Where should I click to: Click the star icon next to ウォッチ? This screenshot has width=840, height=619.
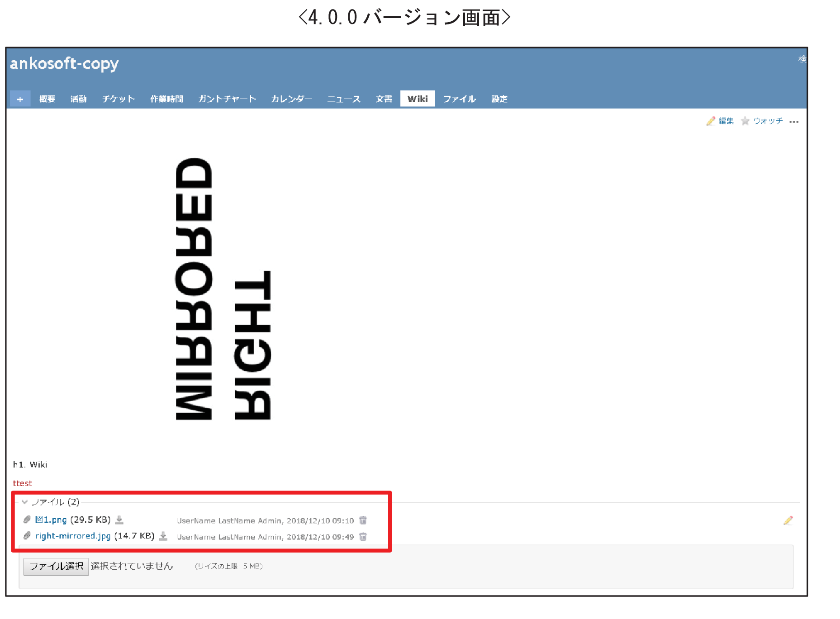point(745,121)
